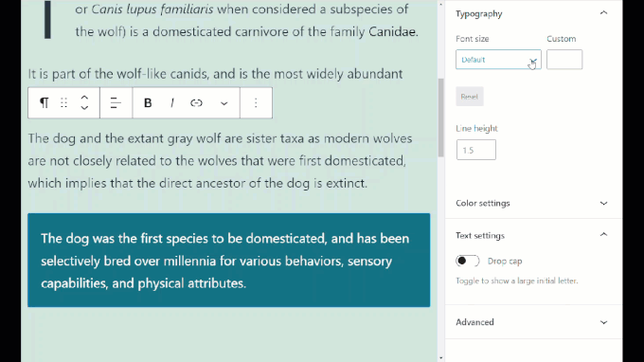Viewport: 644px width, 362px height.
Task: Click the teal highlighted paragraph block
Action: coord(229,260)
